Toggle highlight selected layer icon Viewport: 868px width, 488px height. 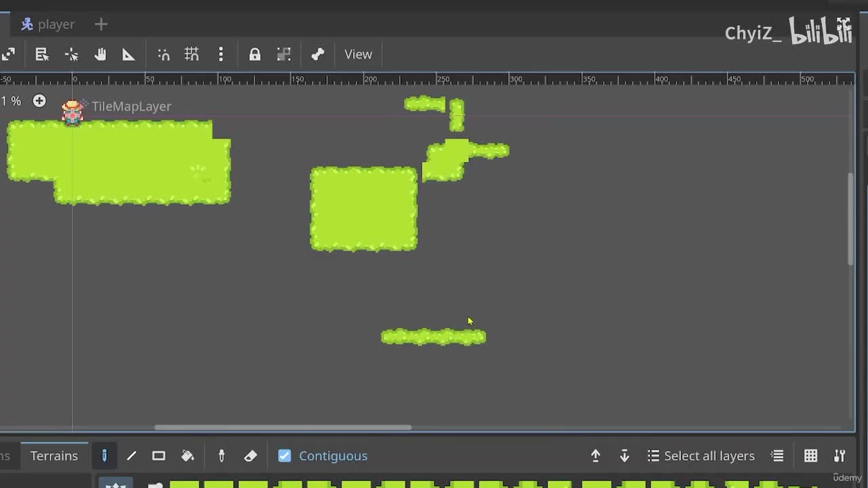(778, 455)
